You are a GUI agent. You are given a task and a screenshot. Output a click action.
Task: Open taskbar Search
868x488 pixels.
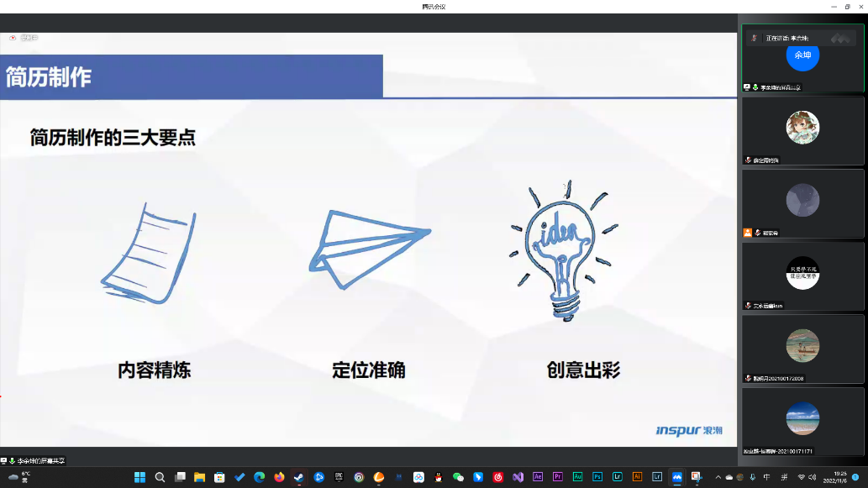point(160,477)
